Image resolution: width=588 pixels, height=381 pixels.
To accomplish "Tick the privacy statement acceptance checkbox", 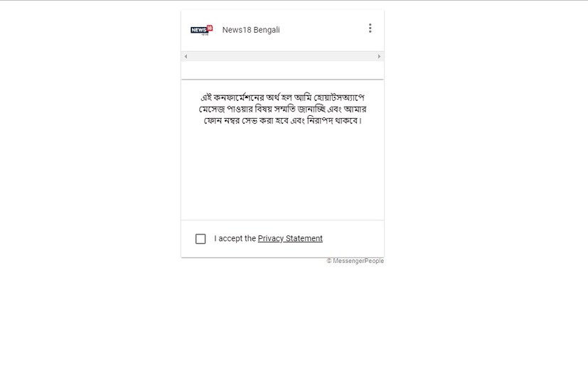I will tap(201, 239).
